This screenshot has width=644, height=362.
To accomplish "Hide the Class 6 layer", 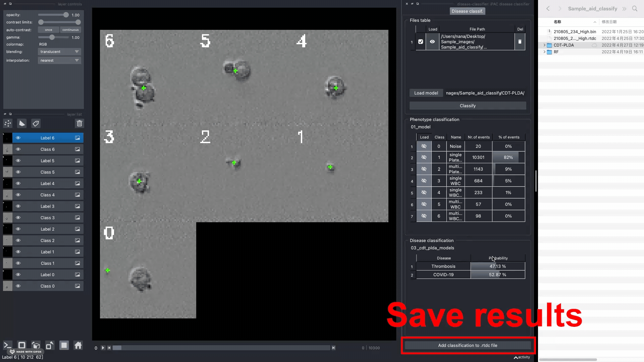I will (x=18, y=149).
